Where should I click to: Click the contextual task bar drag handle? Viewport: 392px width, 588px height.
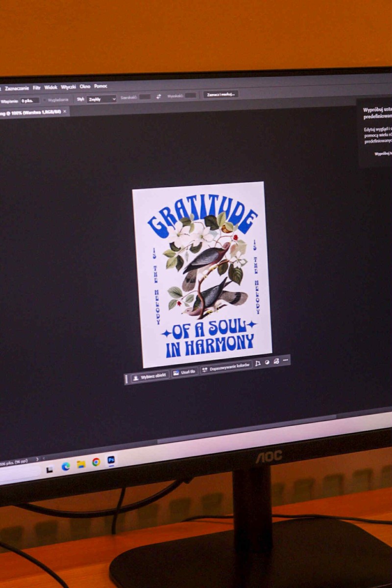[127, 379]
